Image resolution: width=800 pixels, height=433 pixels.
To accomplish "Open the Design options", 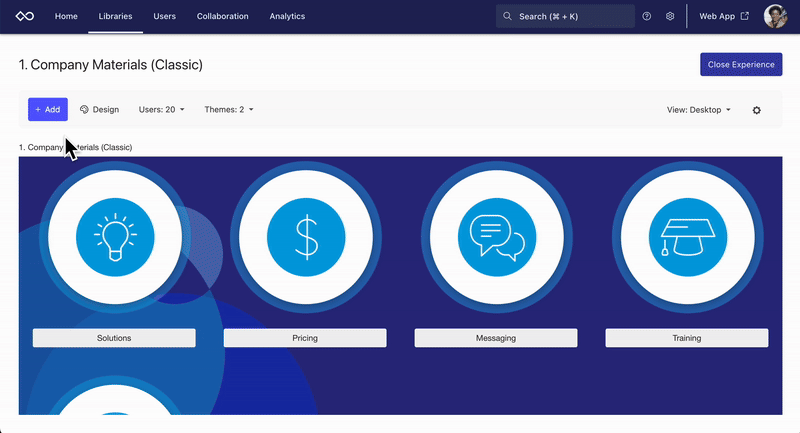I will (99, 109).
